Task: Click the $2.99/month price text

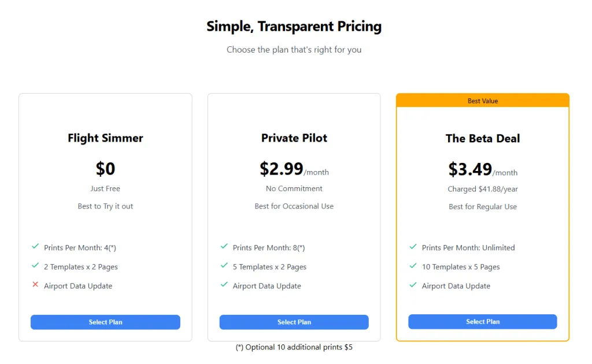Action: tap(294, 169)
